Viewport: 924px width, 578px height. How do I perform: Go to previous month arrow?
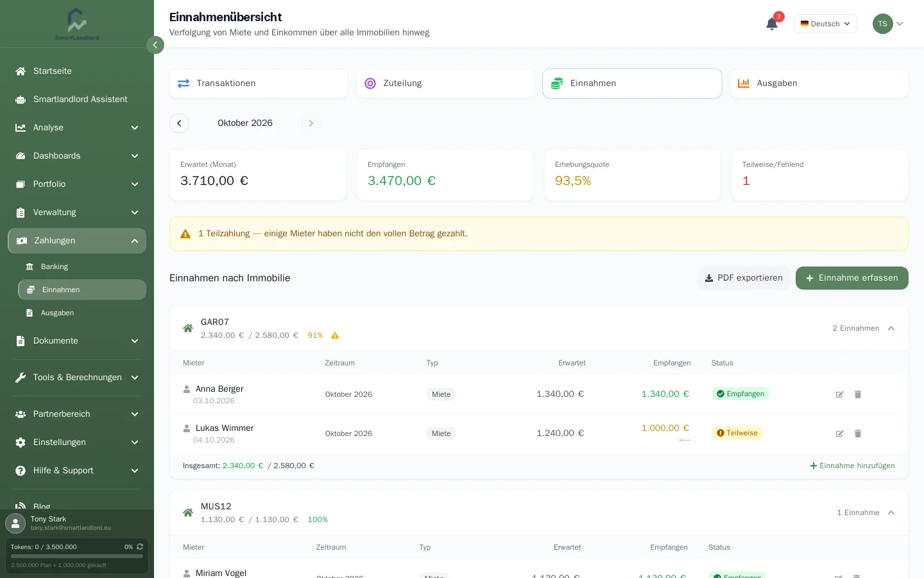179,123
